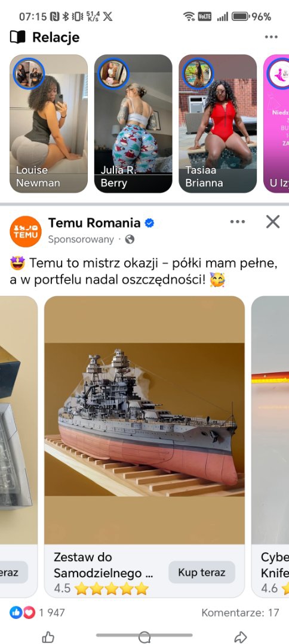Tap Kup teraz for the ship model

coord(202,572)
